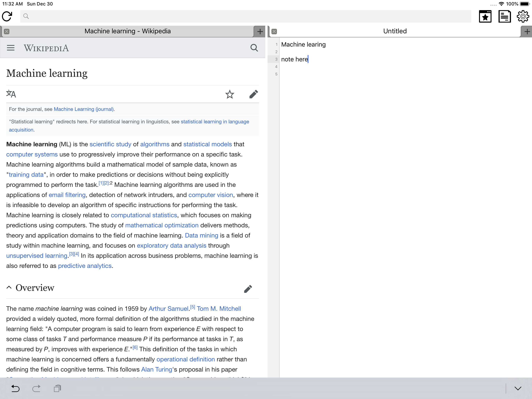Edit the Overview section with pencil icon
The width and height of the screenshot is (532, 399).
point(248,289)
